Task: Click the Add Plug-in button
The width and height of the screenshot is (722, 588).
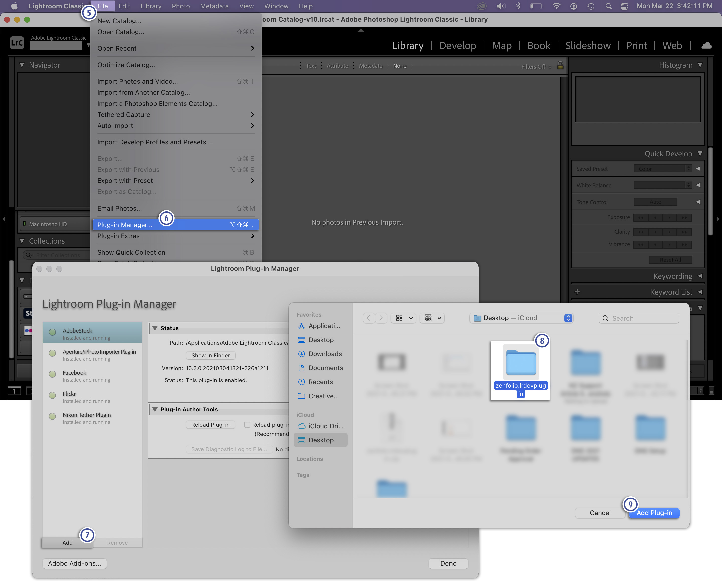Action: click(654, 513)
